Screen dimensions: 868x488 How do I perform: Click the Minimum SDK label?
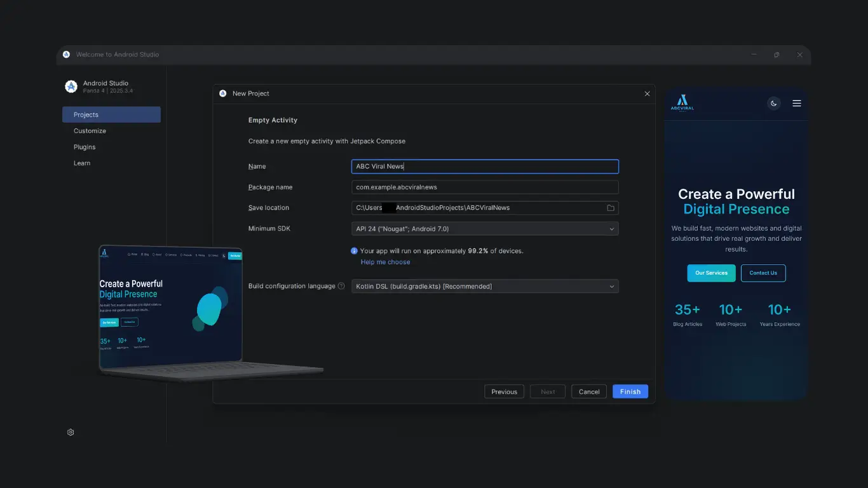click(269, 229)
